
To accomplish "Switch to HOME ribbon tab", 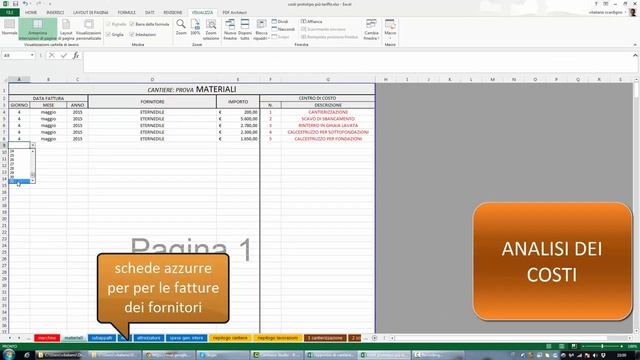I will coord(31,13).
